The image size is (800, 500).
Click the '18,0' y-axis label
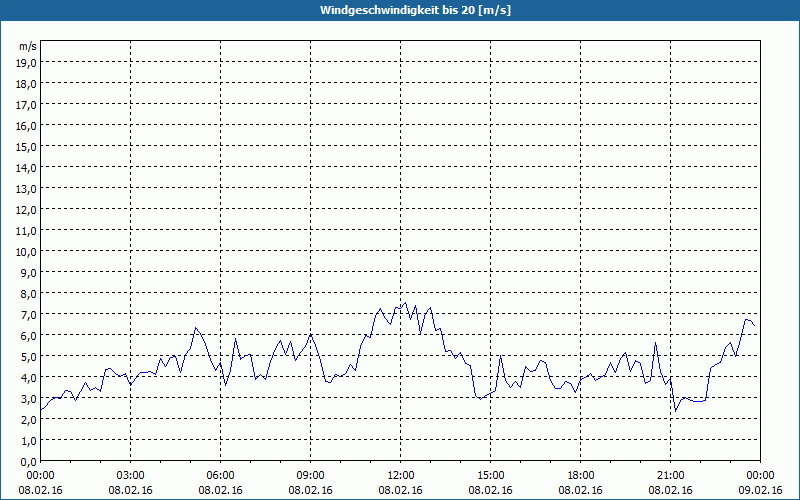26,84
